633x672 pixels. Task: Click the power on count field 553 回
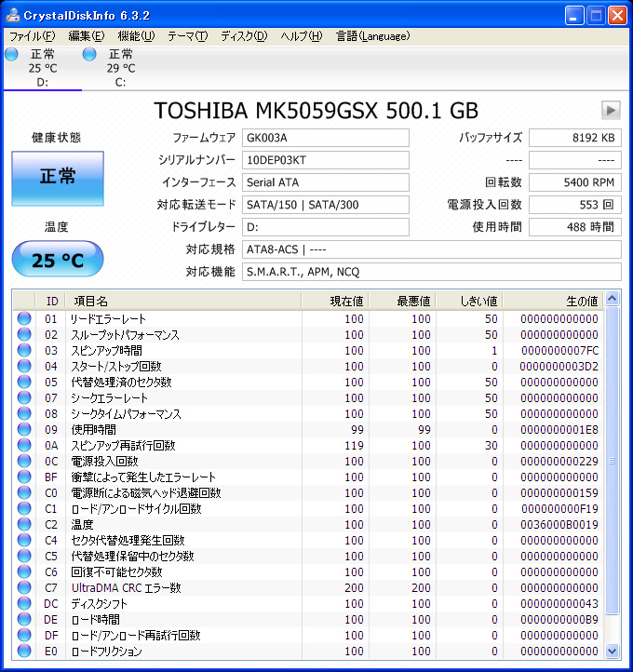pyautogui.click(x=575, y=205)
